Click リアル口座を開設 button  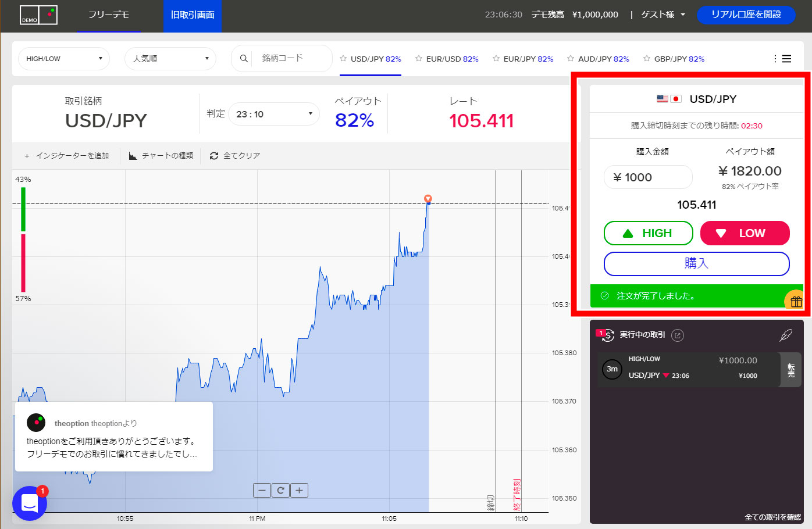[x=746, y=15]
